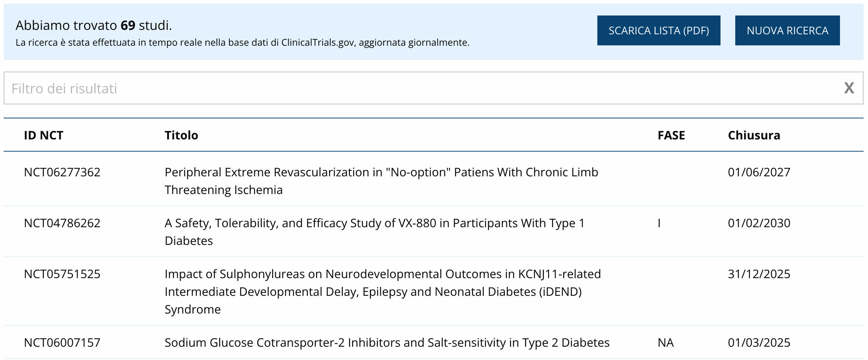Image resolution: width=868 pixels, height=360 pixels.
Task: Focus the Filtro dei risultati field
Action: (x=406, y=88)
